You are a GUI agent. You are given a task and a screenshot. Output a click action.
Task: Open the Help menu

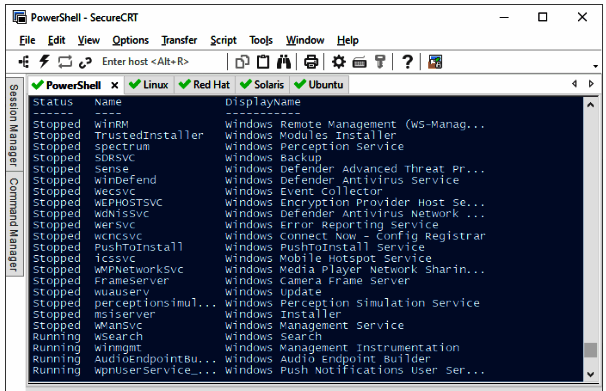coord(348,40)
